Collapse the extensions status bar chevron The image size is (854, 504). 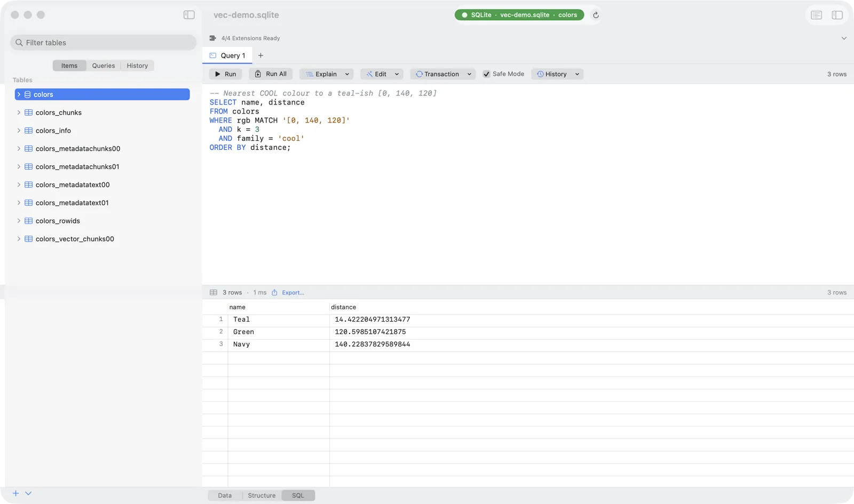coord(844,38)
